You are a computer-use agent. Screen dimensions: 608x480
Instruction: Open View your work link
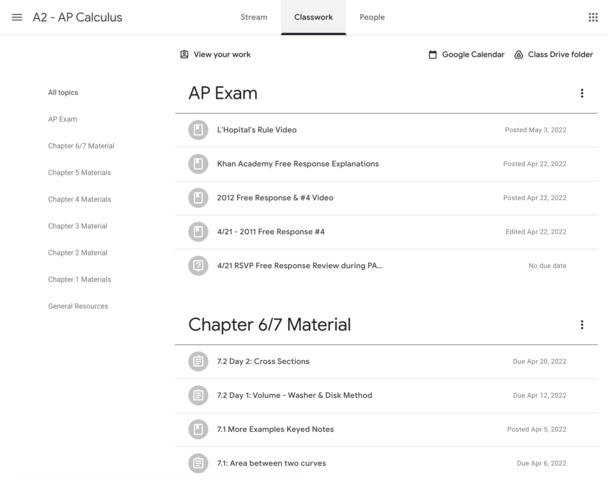222,54
